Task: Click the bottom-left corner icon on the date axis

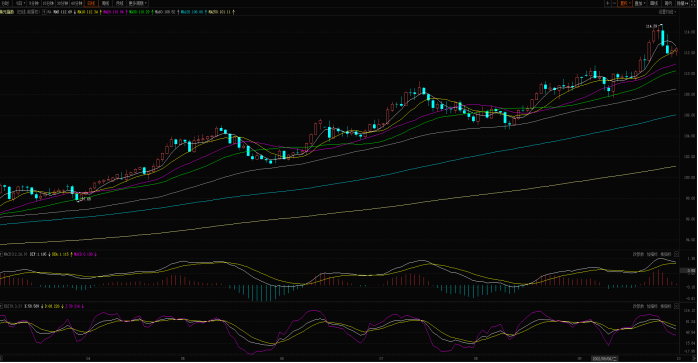Action: [1, 358]
